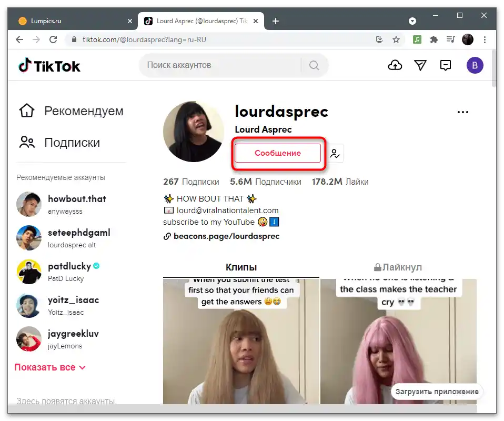
Task: Click the lourd@viralnationtalent.com email text
Action: coord(228,210)
